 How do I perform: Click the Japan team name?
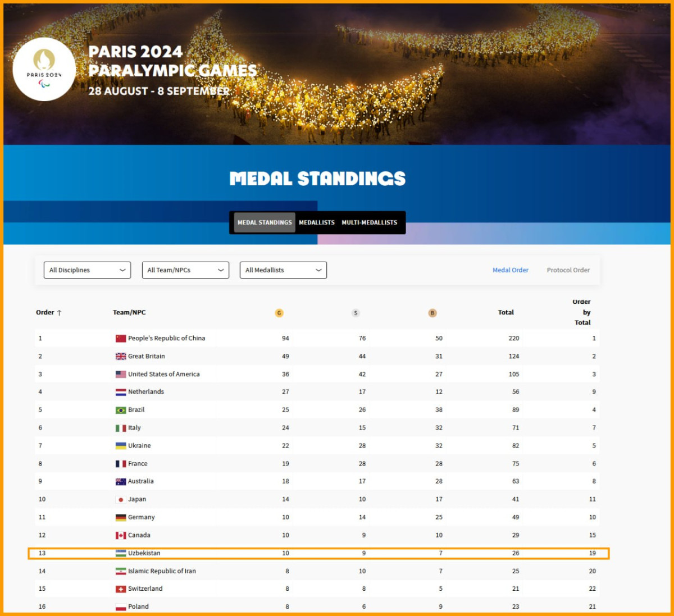coord(137,499)
